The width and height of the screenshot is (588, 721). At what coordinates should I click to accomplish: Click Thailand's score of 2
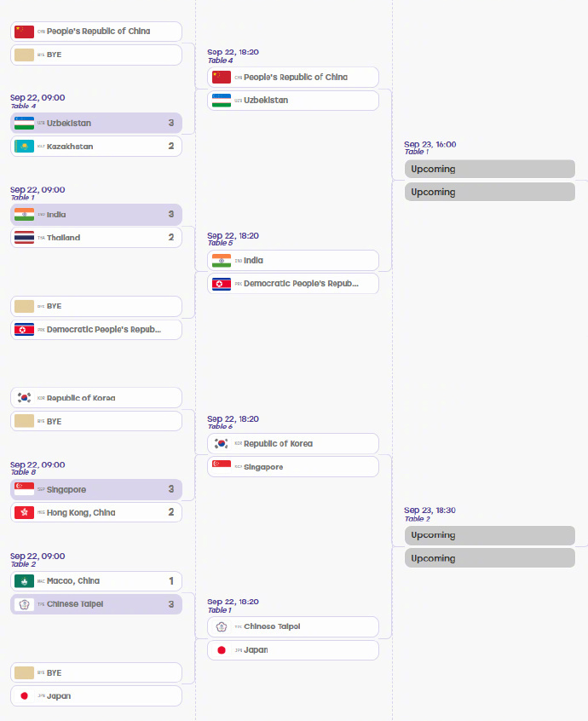point(171,237)
